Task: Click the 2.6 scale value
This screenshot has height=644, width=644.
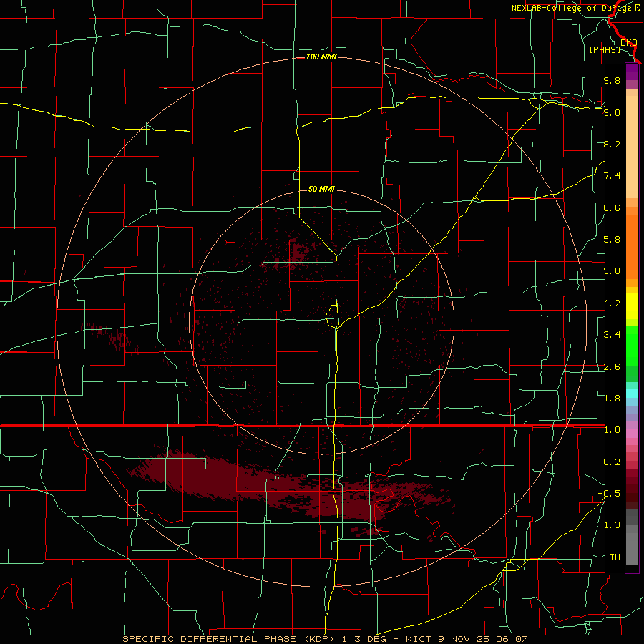Action: point(612,367)
